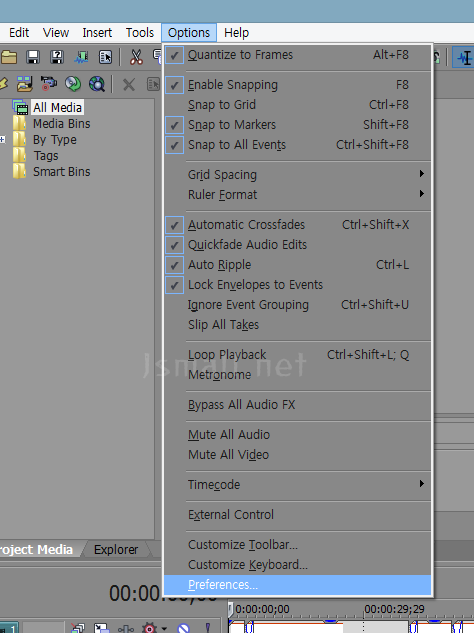Open the Timecode submenu
The image size is (474, 633).
pos(298,484)
